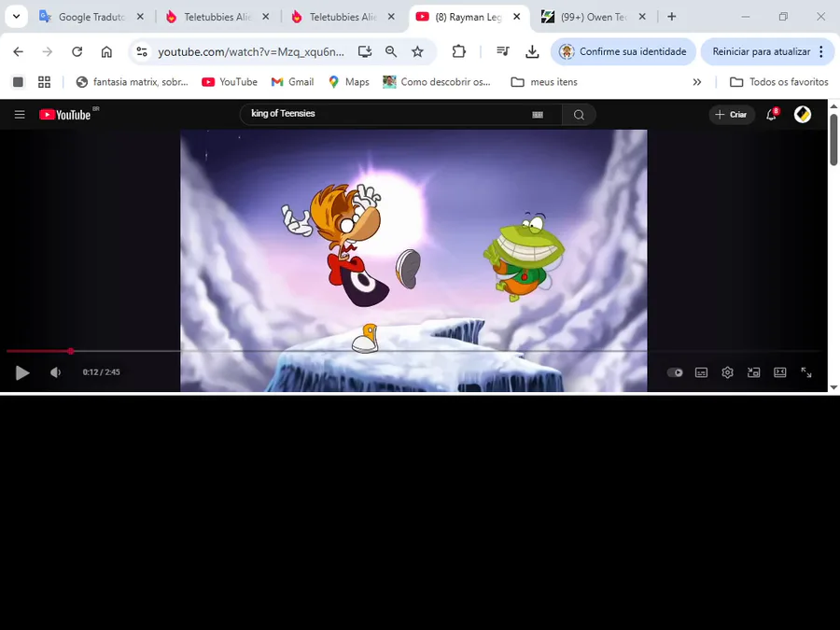Switch to the Owen Te tab
840x630 pixels.
pyautogui.click(x=593, y=17)
